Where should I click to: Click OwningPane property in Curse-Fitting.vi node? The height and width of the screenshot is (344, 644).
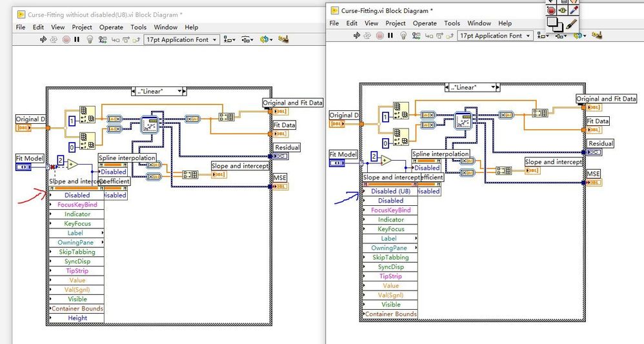tap(390, 248)
